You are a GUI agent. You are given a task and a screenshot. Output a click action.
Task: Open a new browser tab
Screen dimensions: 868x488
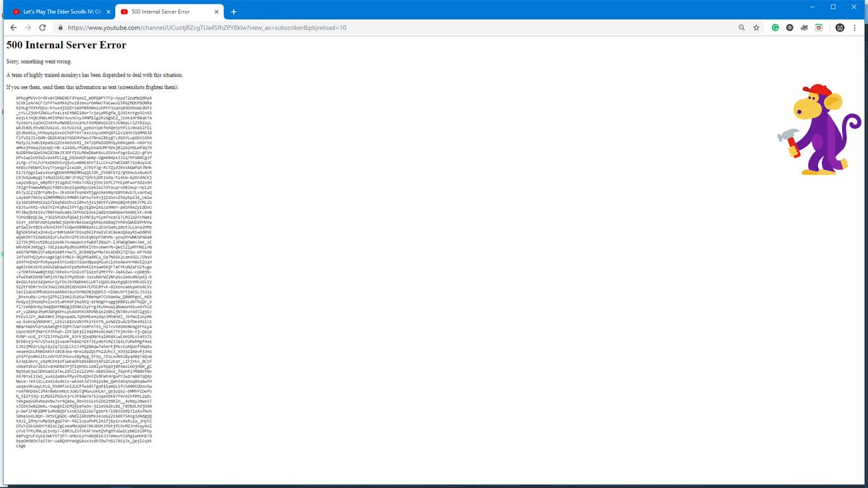pyautogui.click(x=234, y=11)
